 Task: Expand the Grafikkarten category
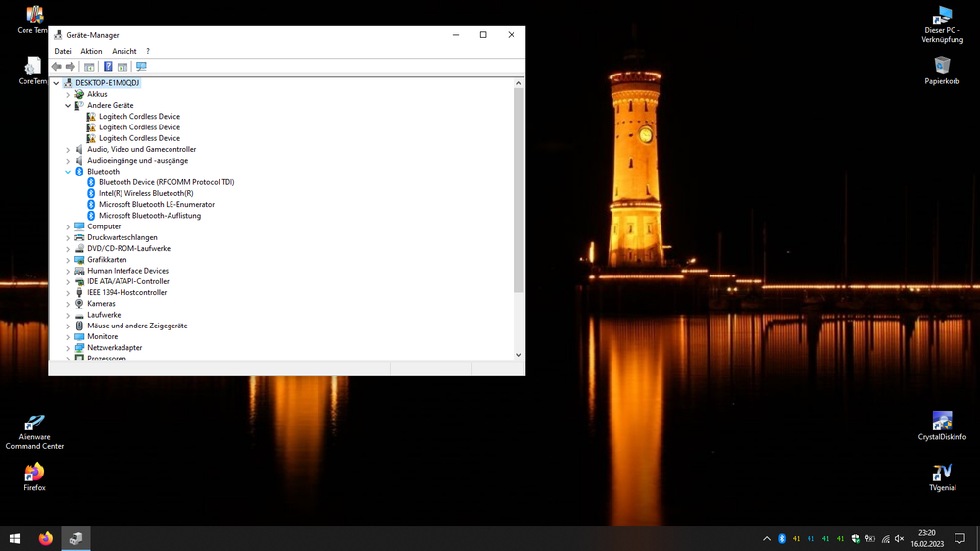pyautogui.click(x=68, y=260)
